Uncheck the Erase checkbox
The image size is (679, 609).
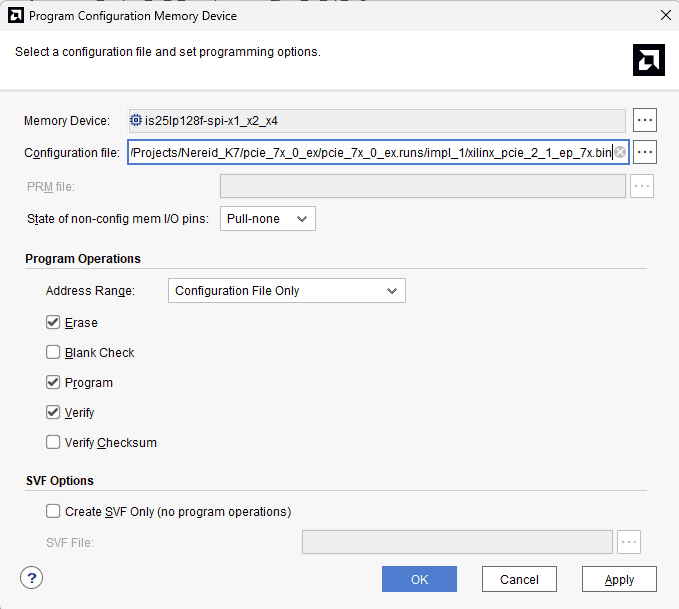click(x=53, y=323)
